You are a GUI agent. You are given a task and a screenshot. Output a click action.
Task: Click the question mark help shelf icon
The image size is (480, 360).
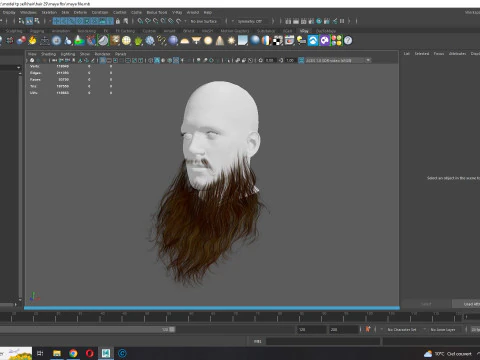click(x=348, y=41)
